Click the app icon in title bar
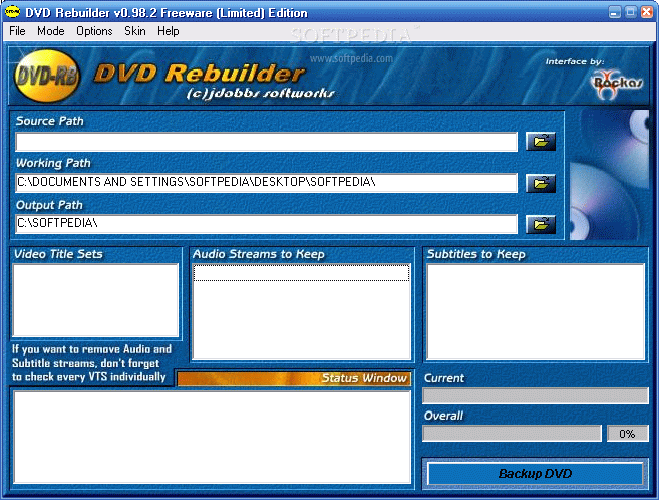The image size is (659, 500). tap(12, 12)
